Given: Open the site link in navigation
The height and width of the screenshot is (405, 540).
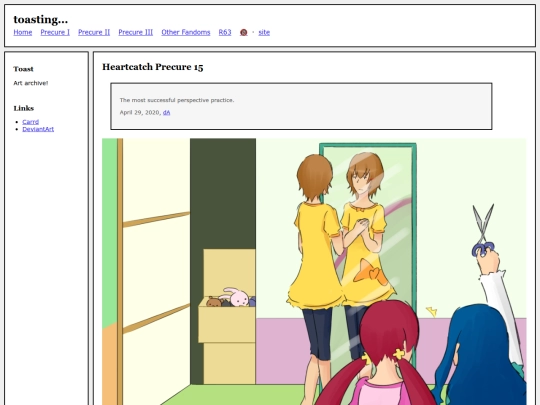Looking at the screenshot, I should (x=264, y=32).
